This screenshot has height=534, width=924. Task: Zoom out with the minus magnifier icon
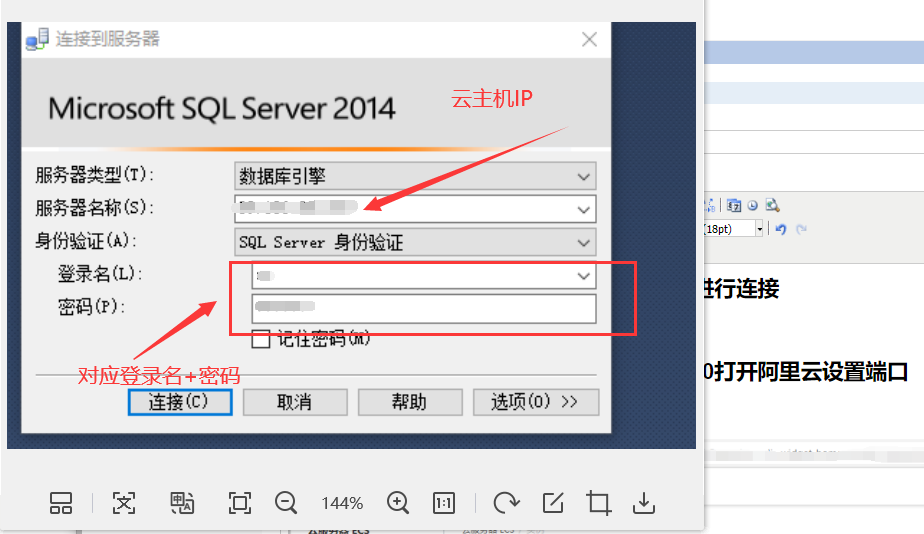click(286, 503)
